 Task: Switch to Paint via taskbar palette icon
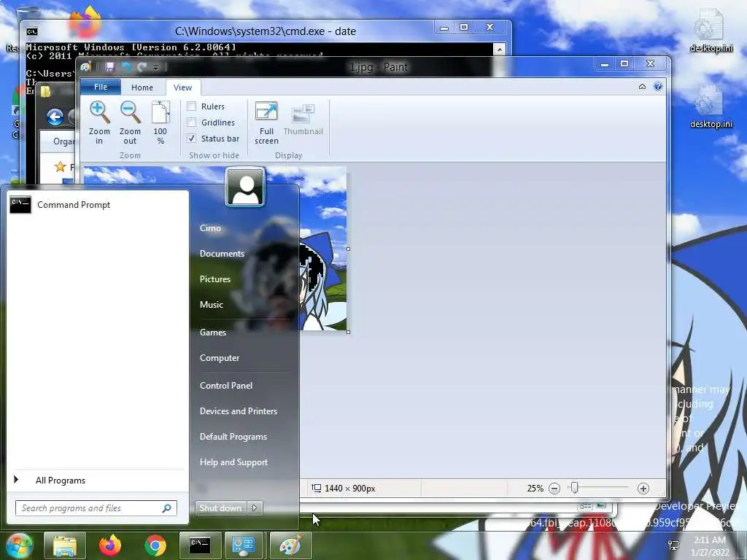tap(290, 545)
